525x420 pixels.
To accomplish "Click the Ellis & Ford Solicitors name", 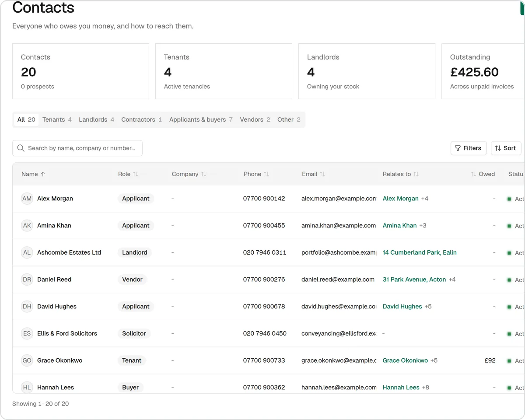I will pyautogui.click(x=67, y=333).
